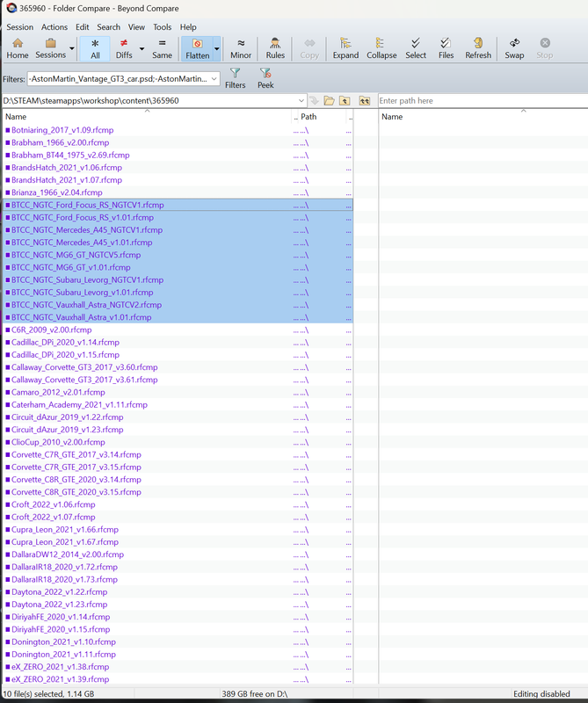The height and width of the screenshot is (703, 588).
Task: Sort by the Path column header
Action: [321, 117]
